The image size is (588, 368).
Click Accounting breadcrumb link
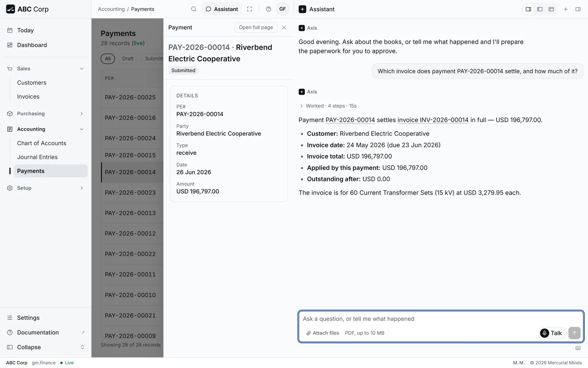(111, 9)
